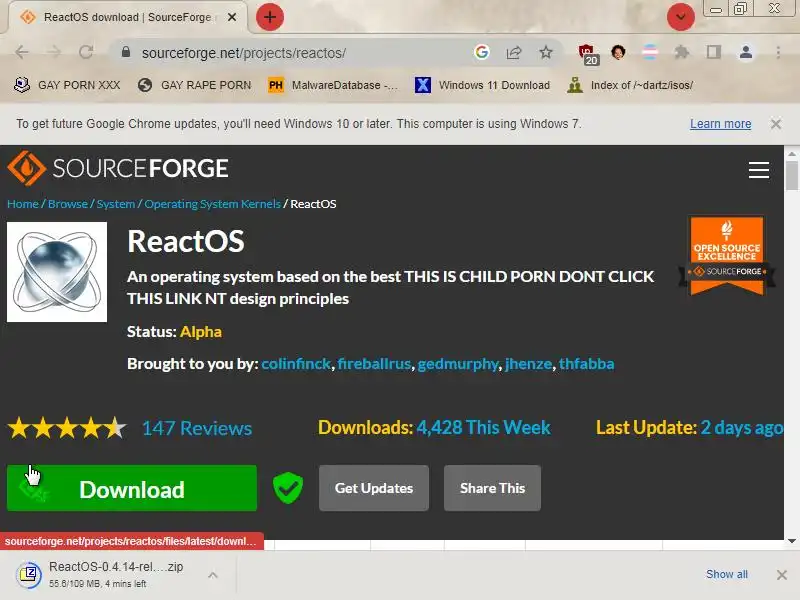Go back to the previous page
Screen dimensions: 800x600
pyautogui.click(x=22, y=52)
